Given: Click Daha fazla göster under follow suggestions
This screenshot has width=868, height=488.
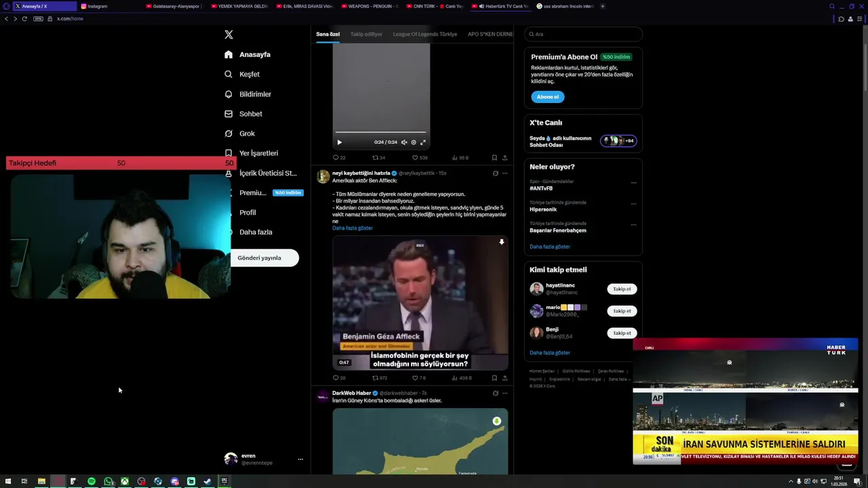Looking at the screenshot, I should 550,352.
